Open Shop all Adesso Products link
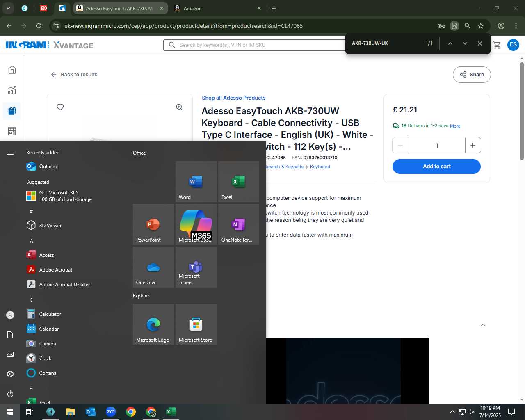Viewport: 525px width, 420px height. tap(233, 98)
